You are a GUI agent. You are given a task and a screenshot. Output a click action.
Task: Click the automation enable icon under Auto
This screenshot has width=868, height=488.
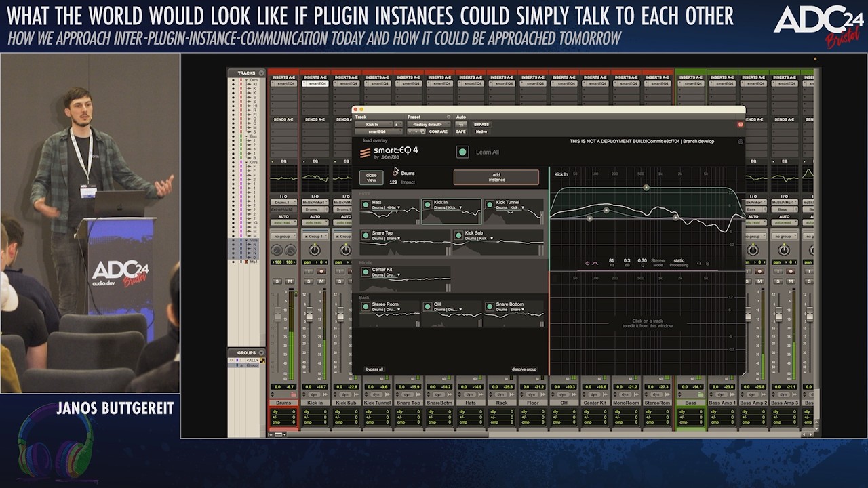pos(461,125)
